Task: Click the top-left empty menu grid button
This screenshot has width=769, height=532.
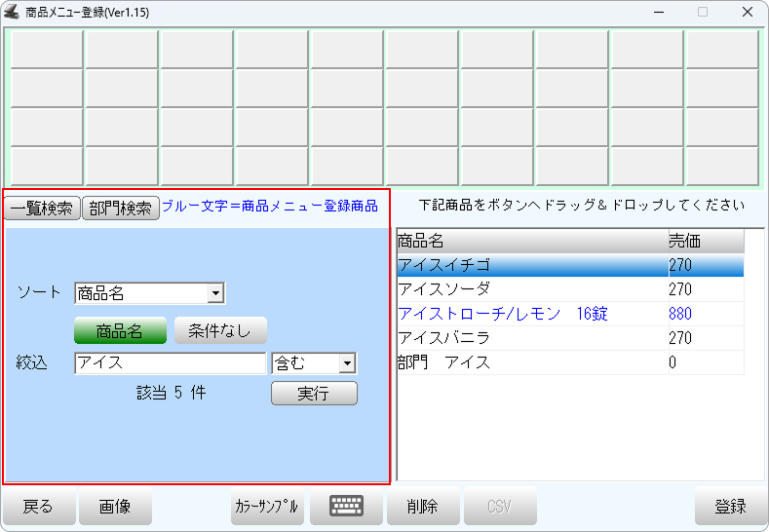Action: pos(47,50)
